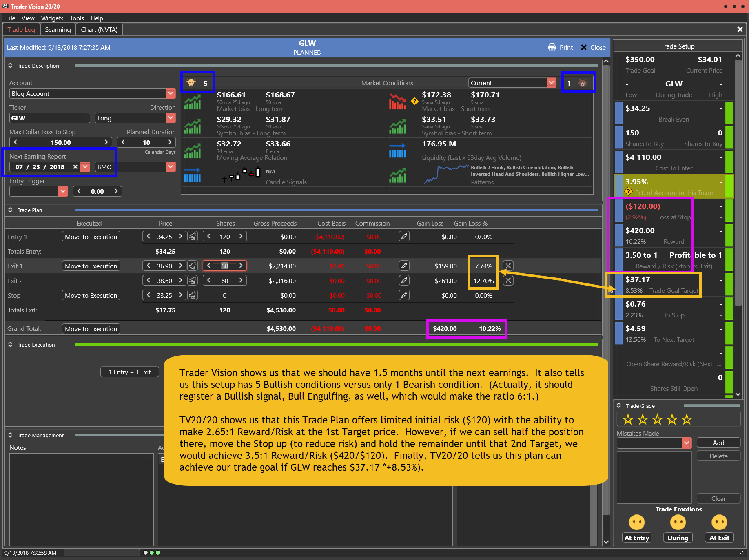Select the Trade Log tab
This screenshot has width=749, height=560.
click(x=21, y=29)
